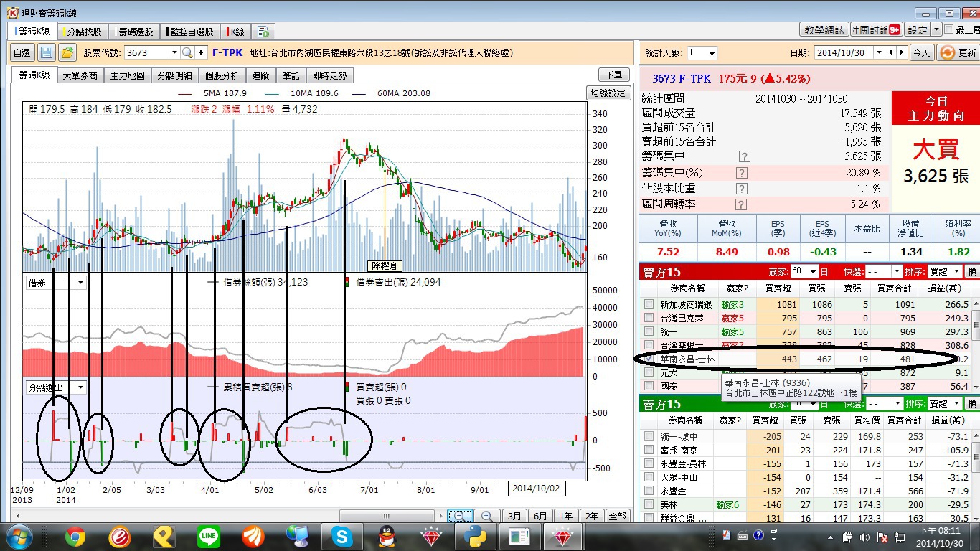980x551 pixels.
Task: Open 分點明細 sub tab
Action: (x=174, y=75)
